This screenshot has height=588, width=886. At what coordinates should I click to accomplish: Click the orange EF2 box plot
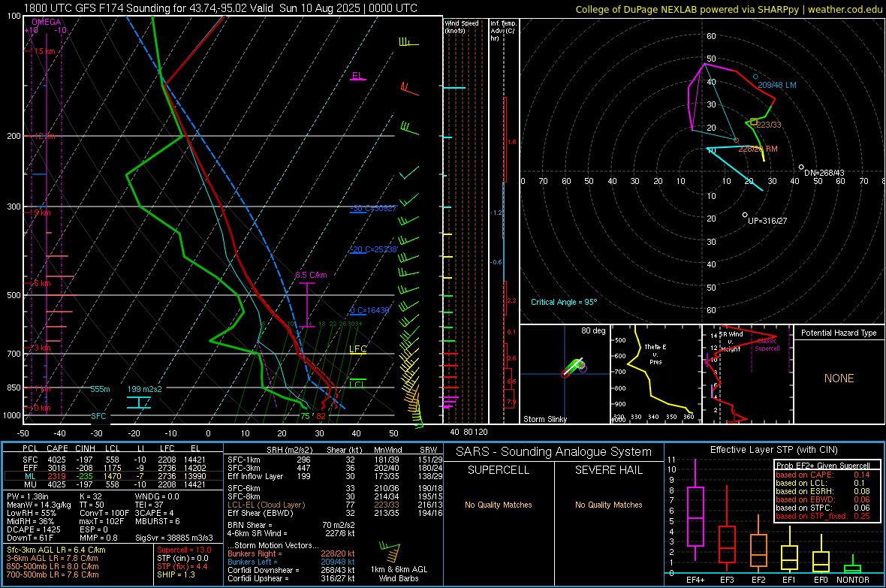coord(758,544)
